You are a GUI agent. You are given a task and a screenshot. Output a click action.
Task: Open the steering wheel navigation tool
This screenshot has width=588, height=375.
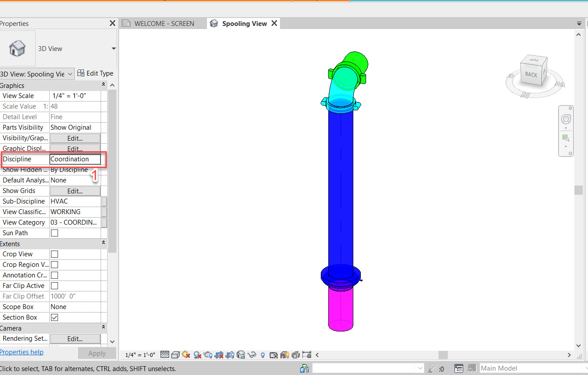[566, 119]
